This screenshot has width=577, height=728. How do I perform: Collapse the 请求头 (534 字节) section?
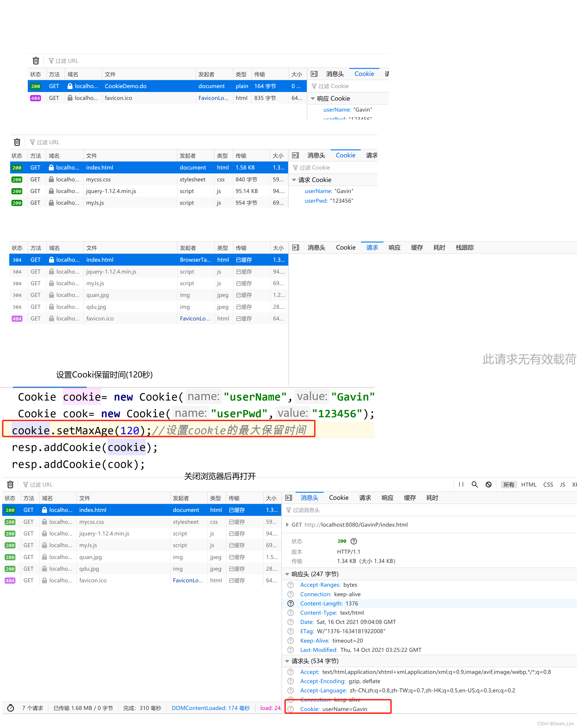click(x=287, y=661)
